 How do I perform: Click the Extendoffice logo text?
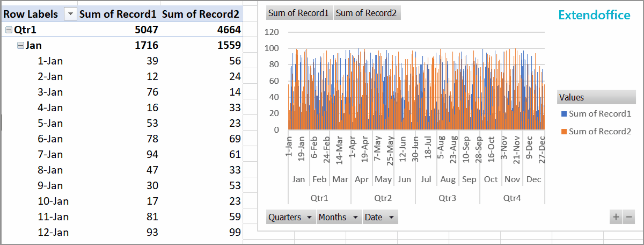click(x=594, y=16)
